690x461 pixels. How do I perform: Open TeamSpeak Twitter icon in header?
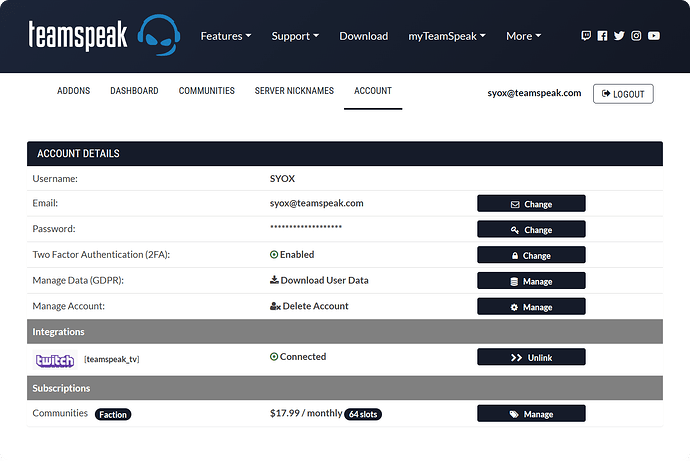pos(619,36)
